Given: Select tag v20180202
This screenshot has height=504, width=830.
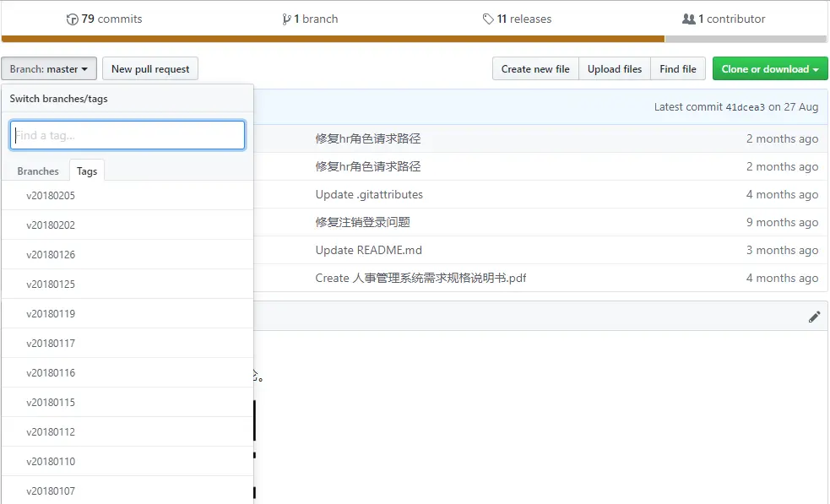Looking at the screenshot, I should (x=127, y=225).
